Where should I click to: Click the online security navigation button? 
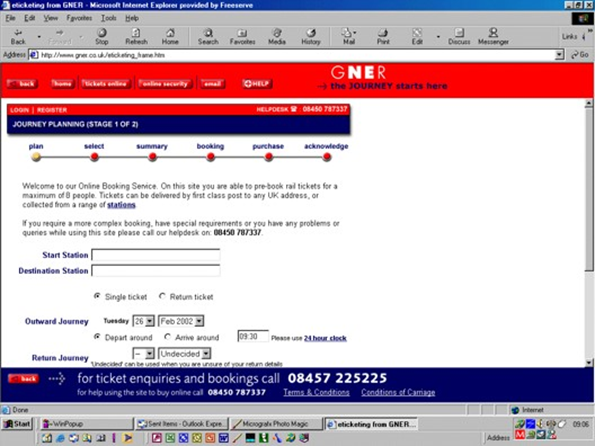pyautogui.click(x=165, y=84)
